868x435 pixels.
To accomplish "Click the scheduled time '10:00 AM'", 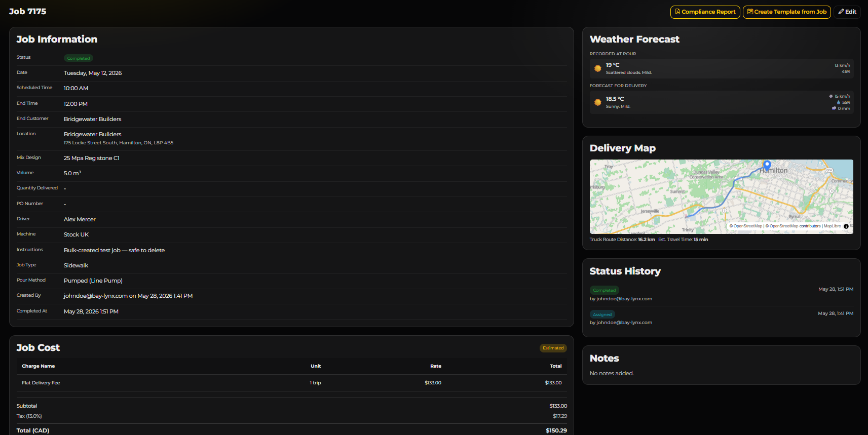I will [76, 88].
